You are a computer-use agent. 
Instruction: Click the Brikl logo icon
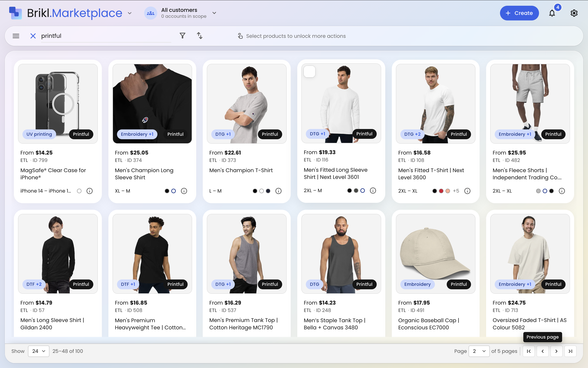16,13
